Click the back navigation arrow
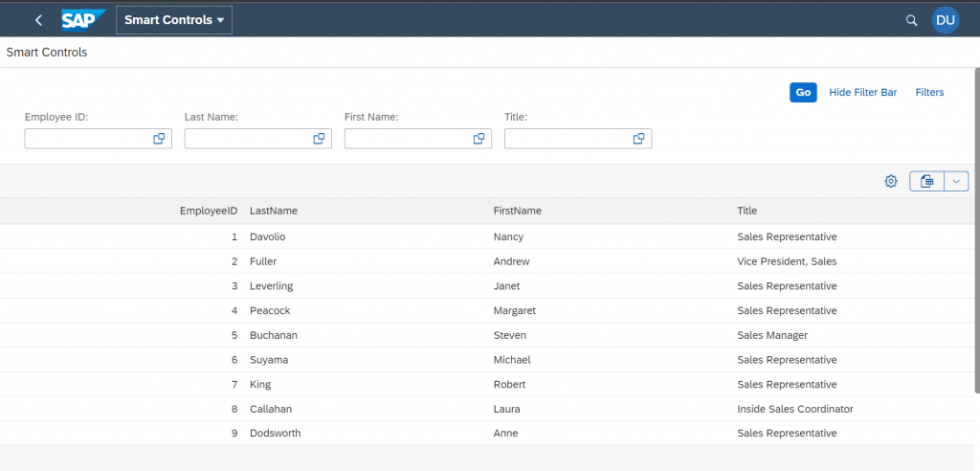Screen dimensions: 980x471 (x=38, y=20)
